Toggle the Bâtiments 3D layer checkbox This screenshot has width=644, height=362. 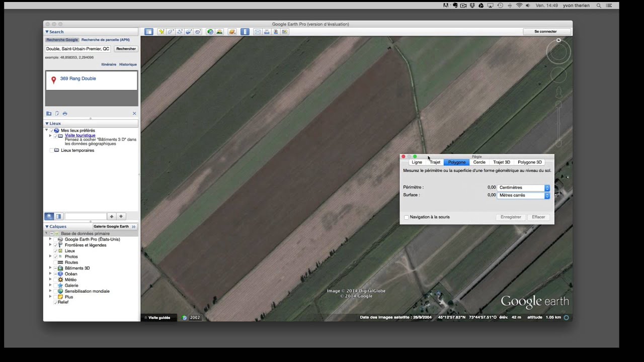coord(55,268)
